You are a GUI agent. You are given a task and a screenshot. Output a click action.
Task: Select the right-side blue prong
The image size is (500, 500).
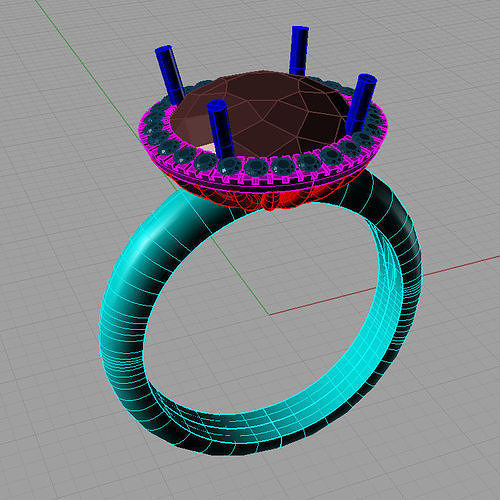point(361,104)
